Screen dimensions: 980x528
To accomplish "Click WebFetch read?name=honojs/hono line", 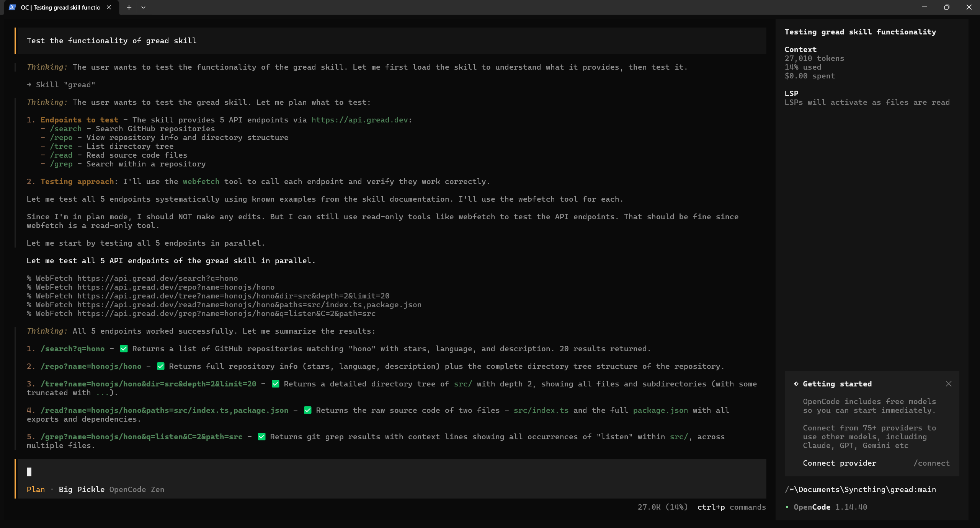I will [224, 305].
